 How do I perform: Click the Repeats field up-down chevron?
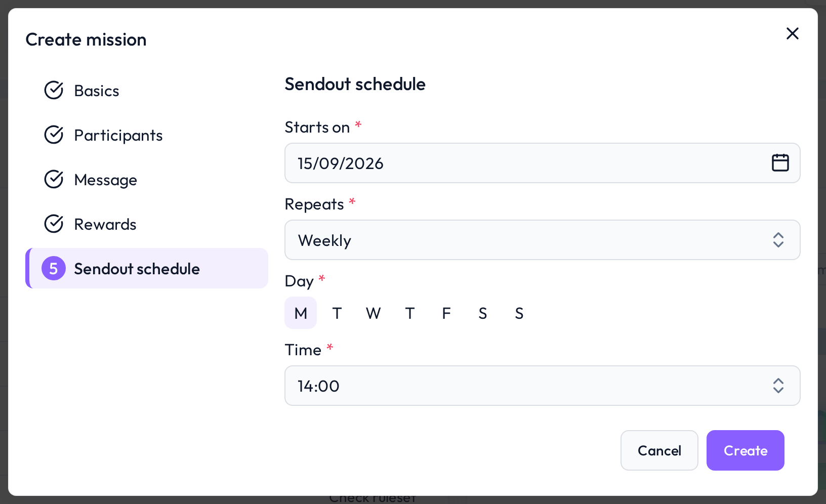(778, 240)
